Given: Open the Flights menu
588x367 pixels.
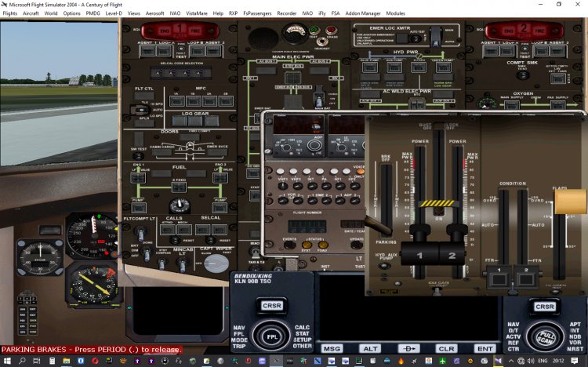Looking at the screenshot, I should tap(10, 13).
